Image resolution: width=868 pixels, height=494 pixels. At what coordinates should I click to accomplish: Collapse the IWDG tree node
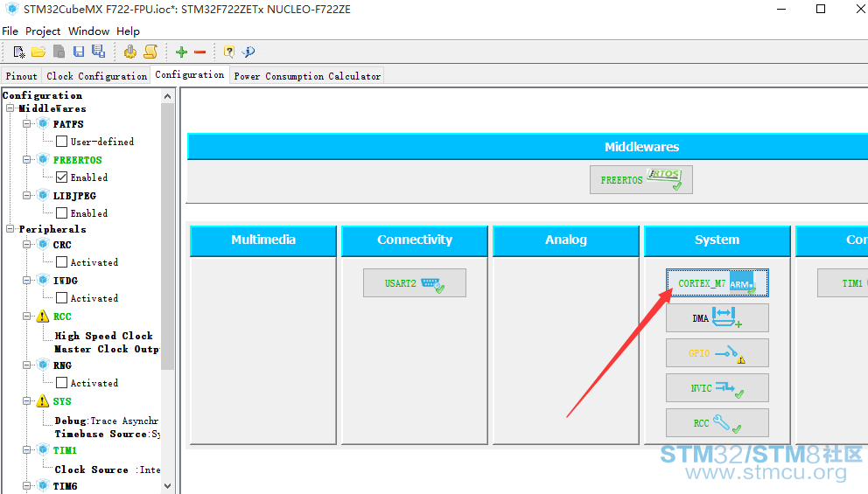(x=26, y=280)
